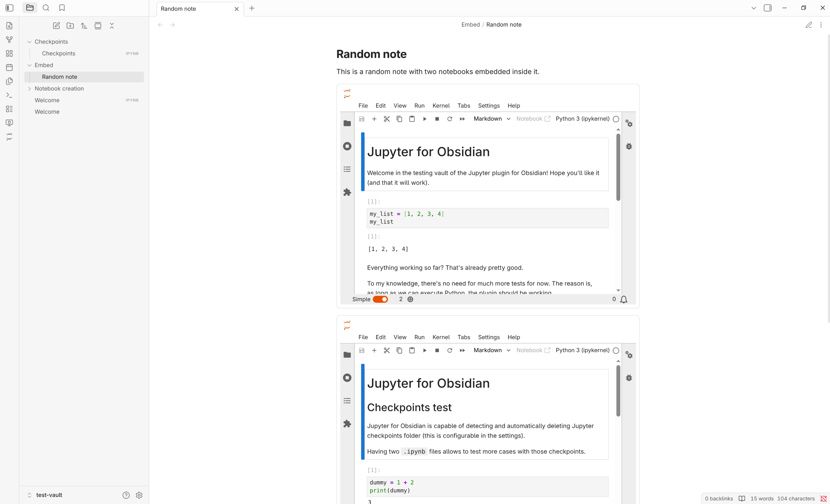Toggle the right sidebar panel icon
The height and width of the screenshot is (504, 830).
pyautogui.click(x=767, y=8)
